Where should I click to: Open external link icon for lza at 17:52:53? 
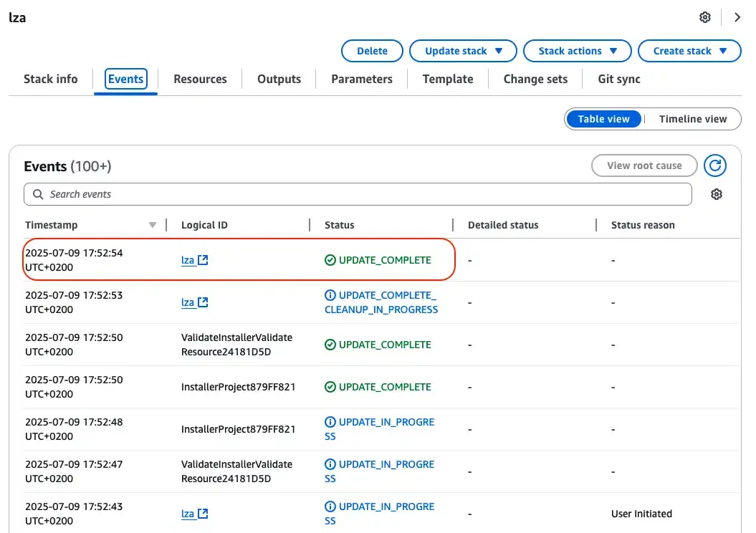click(203, 302)
